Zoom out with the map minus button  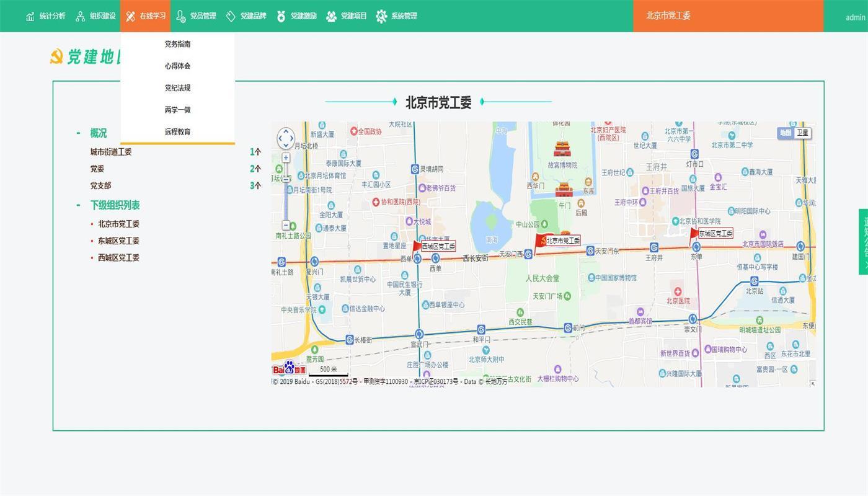point(286,225)
